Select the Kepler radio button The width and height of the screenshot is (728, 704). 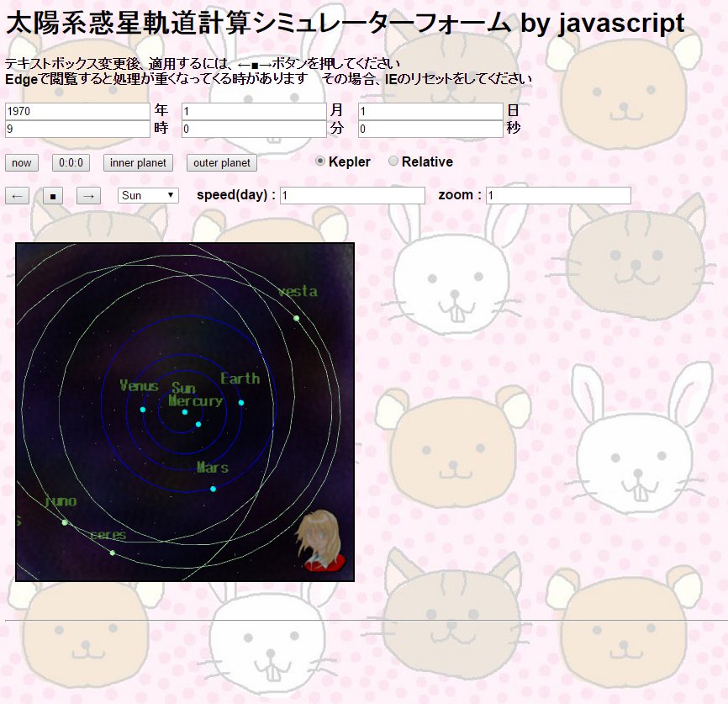[x=320, y=161]
